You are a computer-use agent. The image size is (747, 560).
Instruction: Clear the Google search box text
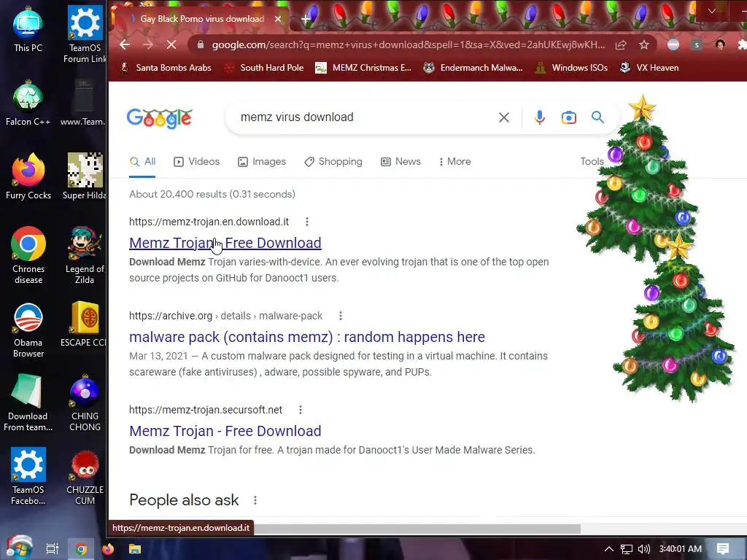(x=503, y=117)
